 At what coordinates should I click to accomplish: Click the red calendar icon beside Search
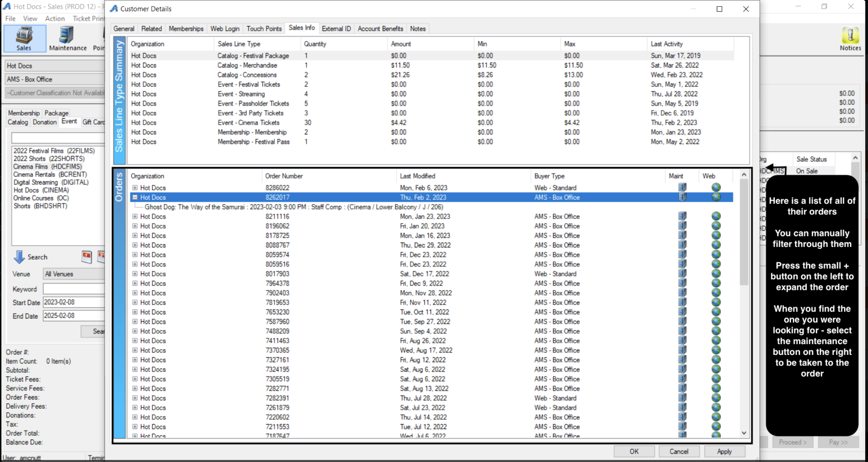click(86, 257)
